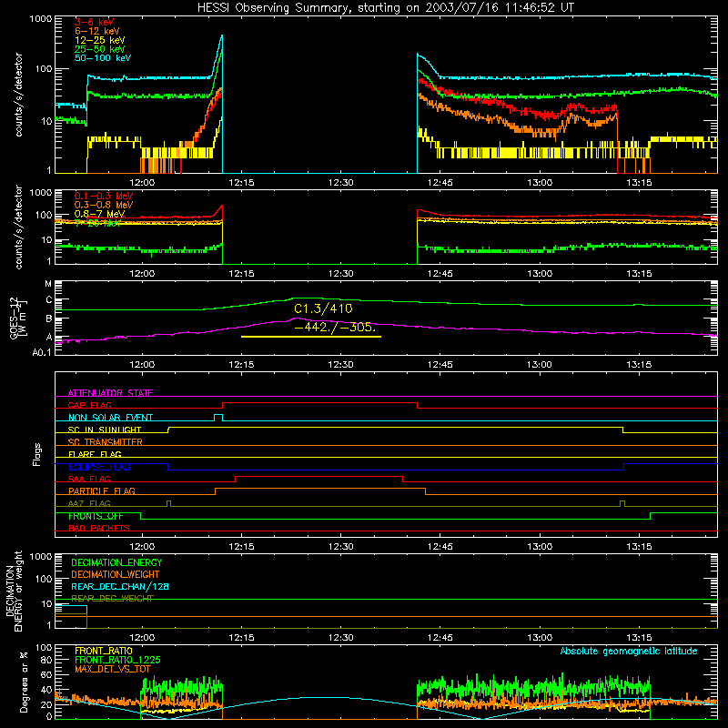Select the ATTENUATOR_STATE flag label
This screenshot has width=728, height=728.
pos(110,393)
